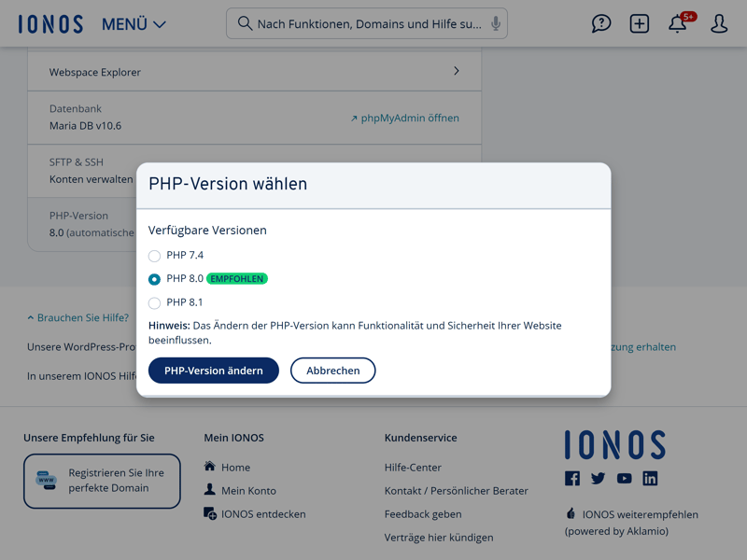Confirm with PHP-Version ändern button
Viewport: 747px width, 560px height.
point(214,371)
